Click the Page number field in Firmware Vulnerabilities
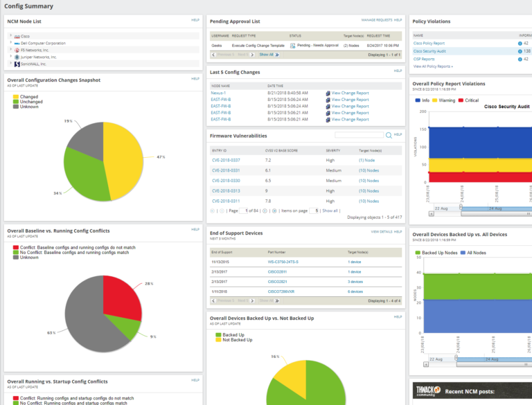The image size is (532, 405). click(x=244, y=210)
